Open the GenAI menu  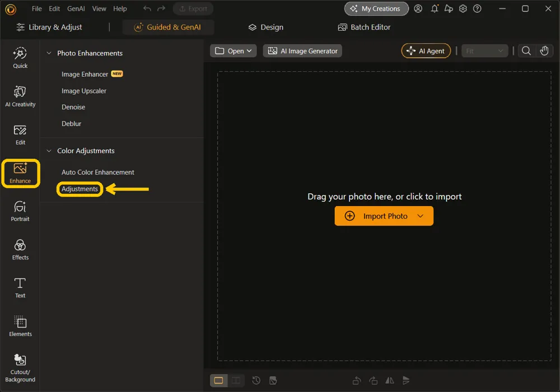click(x=76, y=8)
